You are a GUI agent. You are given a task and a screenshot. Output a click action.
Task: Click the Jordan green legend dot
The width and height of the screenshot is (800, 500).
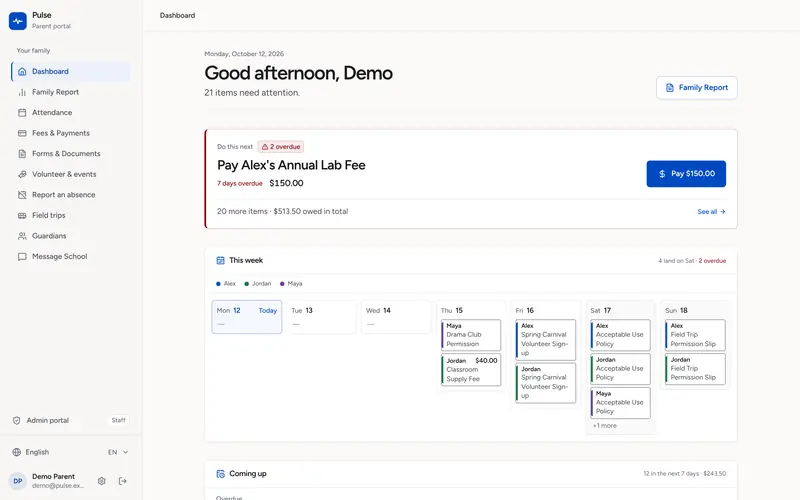pos(246,284)
